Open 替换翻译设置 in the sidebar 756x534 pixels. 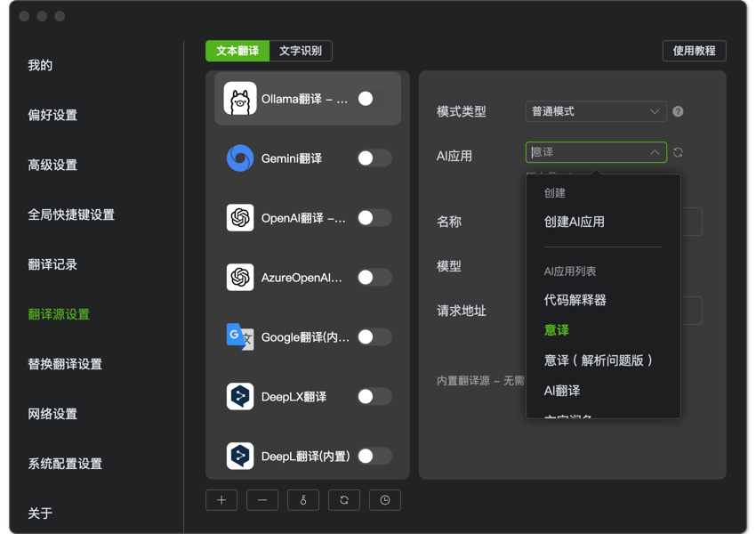coord(65,364)
